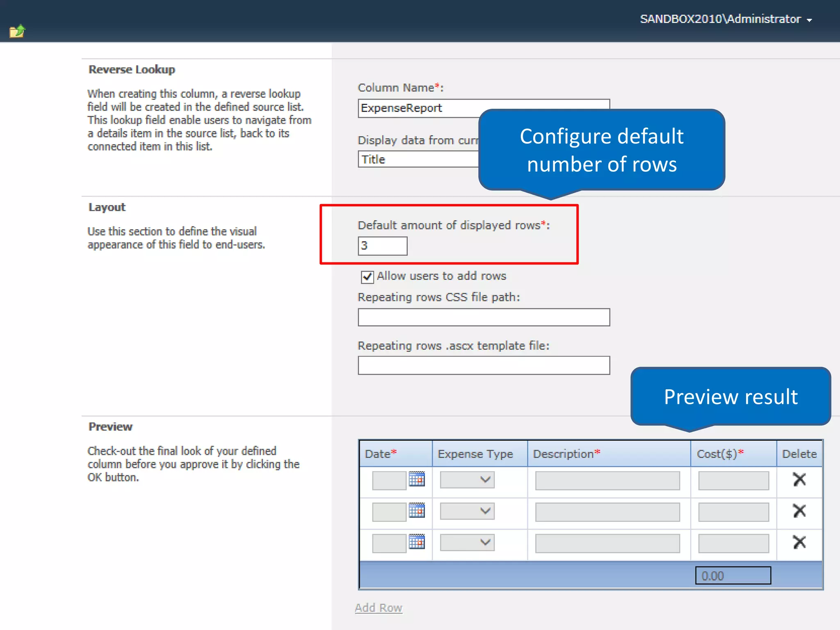Click the Repeating rows CSS file path field
This screenshot has height=630, width=840.
(484, 317)
